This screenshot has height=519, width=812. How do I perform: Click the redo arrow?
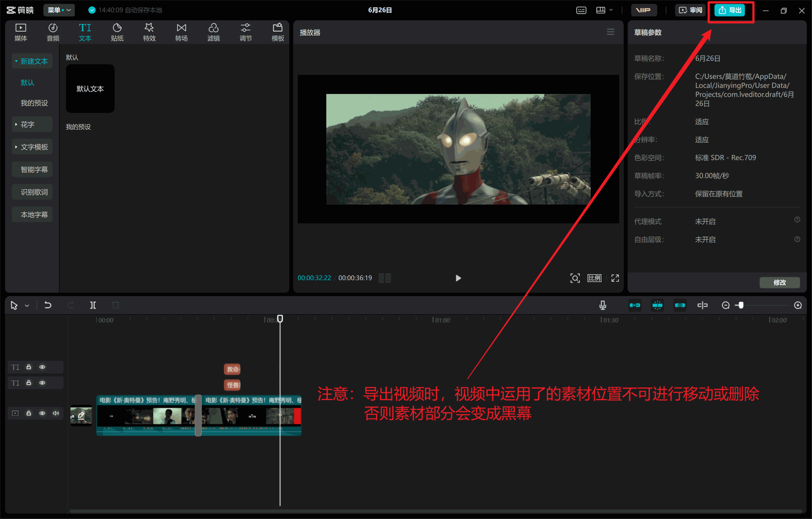pos(70,305)
